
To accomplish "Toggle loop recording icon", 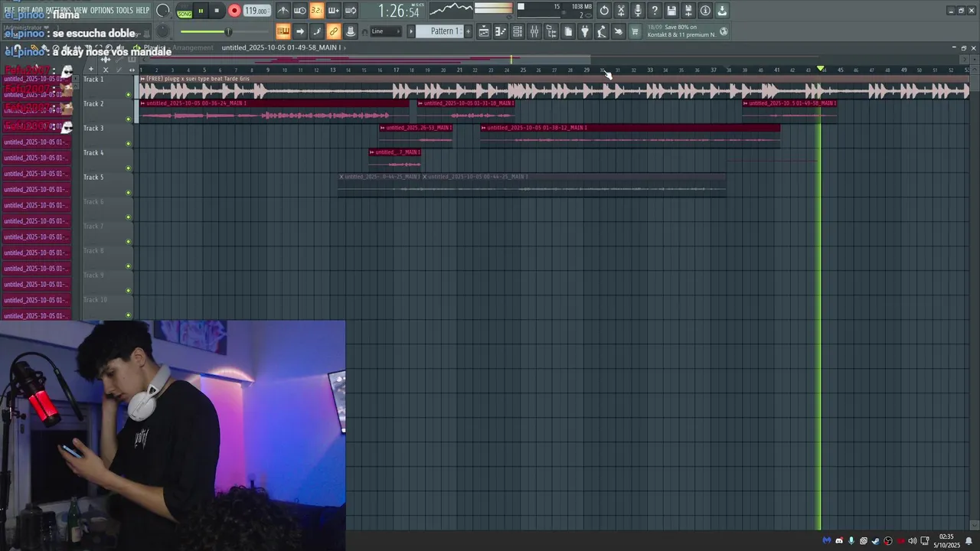I will [x=351, y=11].
